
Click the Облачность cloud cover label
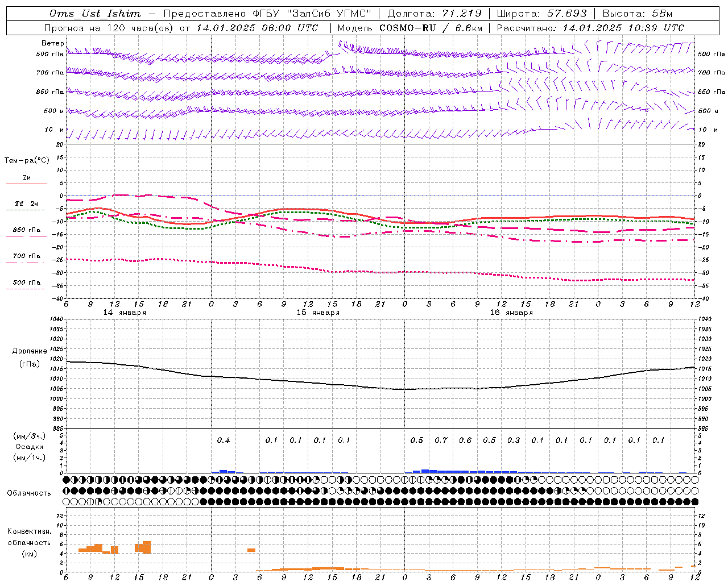click(29, 493)
